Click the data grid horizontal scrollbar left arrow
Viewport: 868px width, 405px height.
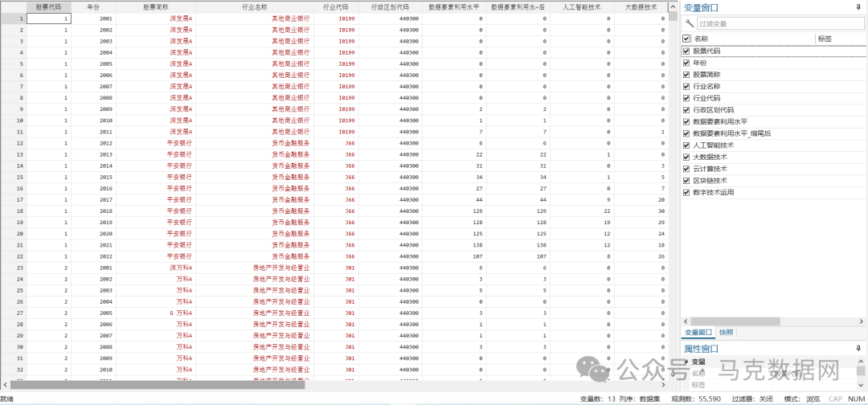pyautogui.click(x=5, y=385)
